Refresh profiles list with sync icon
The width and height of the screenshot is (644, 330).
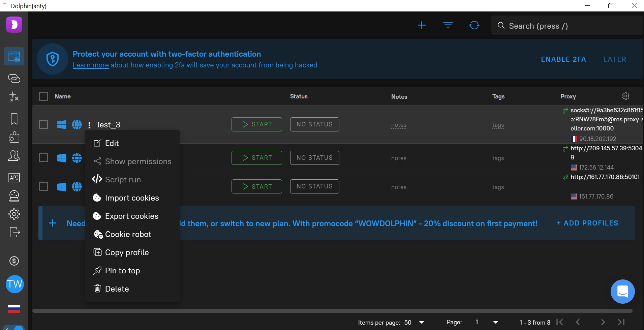click(x=474, y=25)
